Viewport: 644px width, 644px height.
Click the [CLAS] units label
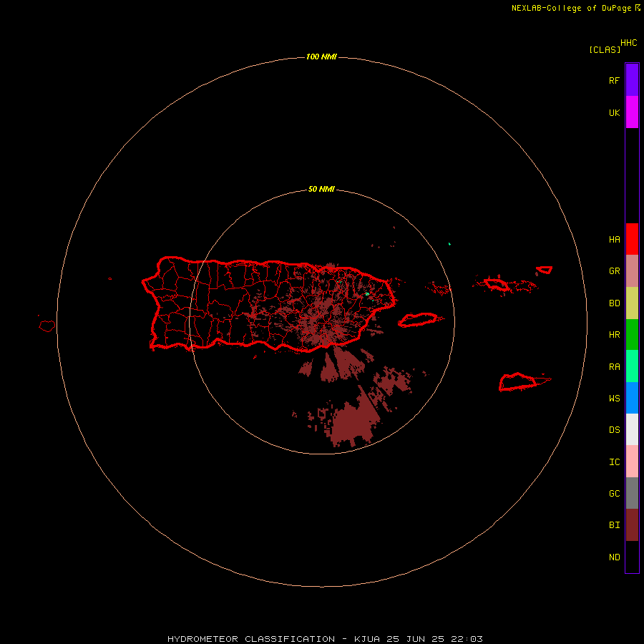click(605, 49)
